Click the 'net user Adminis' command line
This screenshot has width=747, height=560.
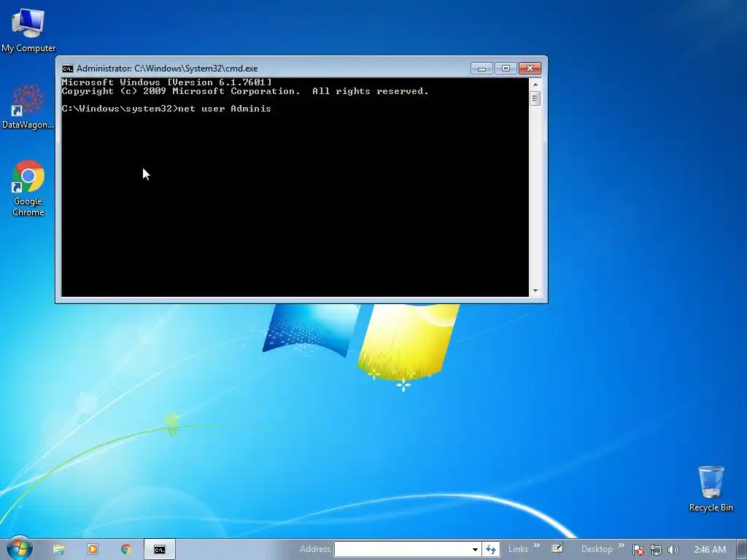pyautogui.click(x=166, y=109)
